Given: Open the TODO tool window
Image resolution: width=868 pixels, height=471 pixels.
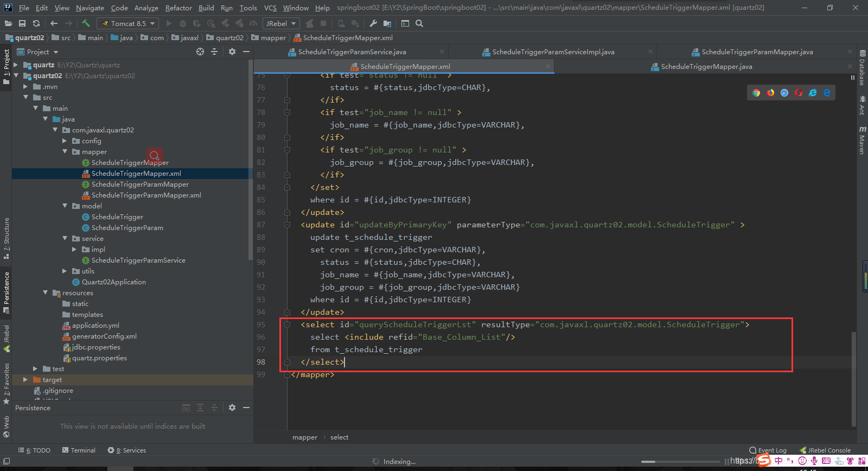Looking at the screenshot, I should pyautogui.click(x=34, y=450).
